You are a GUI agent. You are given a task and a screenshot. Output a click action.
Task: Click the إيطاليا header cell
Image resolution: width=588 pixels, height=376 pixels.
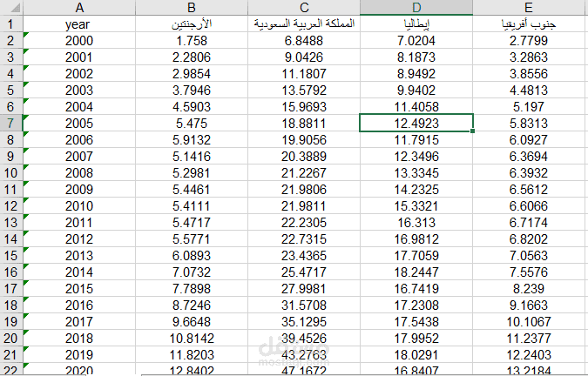(x=416, y=24)
